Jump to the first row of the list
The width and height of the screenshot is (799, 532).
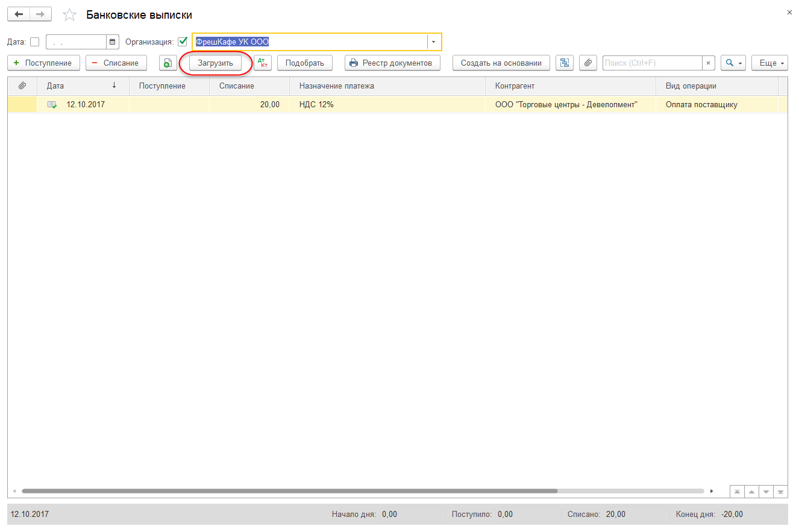(737, 492)
